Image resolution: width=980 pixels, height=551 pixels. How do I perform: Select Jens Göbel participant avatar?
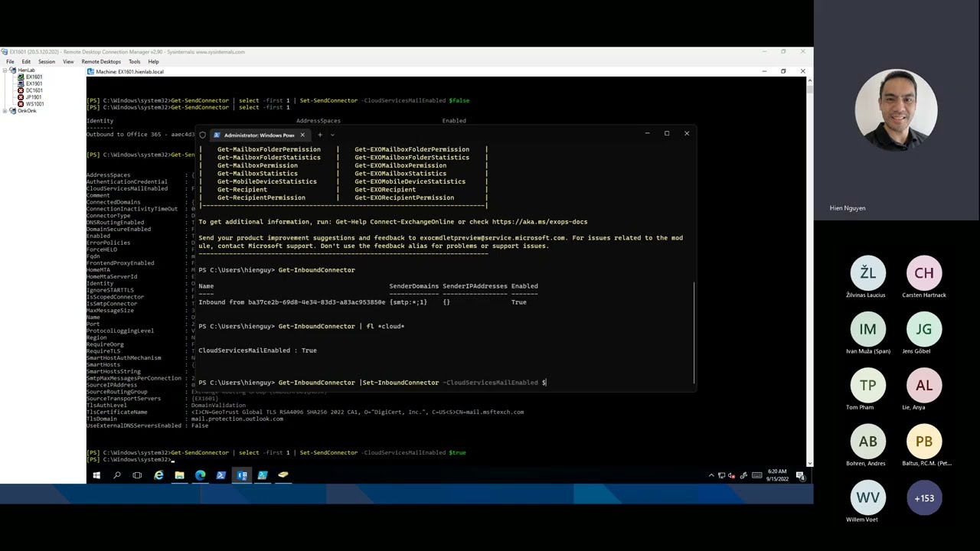[924, 329]
